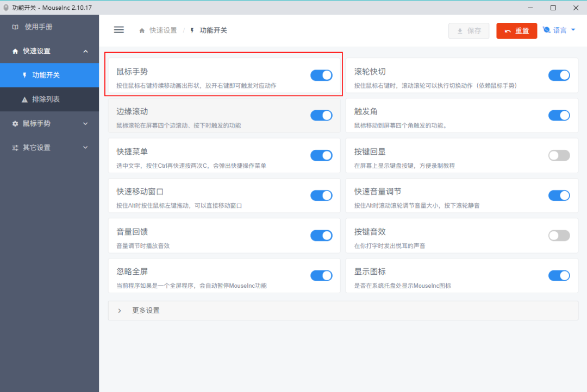This screenshot has width=587, height=392.
Task: Click the red 重置 button
Action: tap(517, 30)
